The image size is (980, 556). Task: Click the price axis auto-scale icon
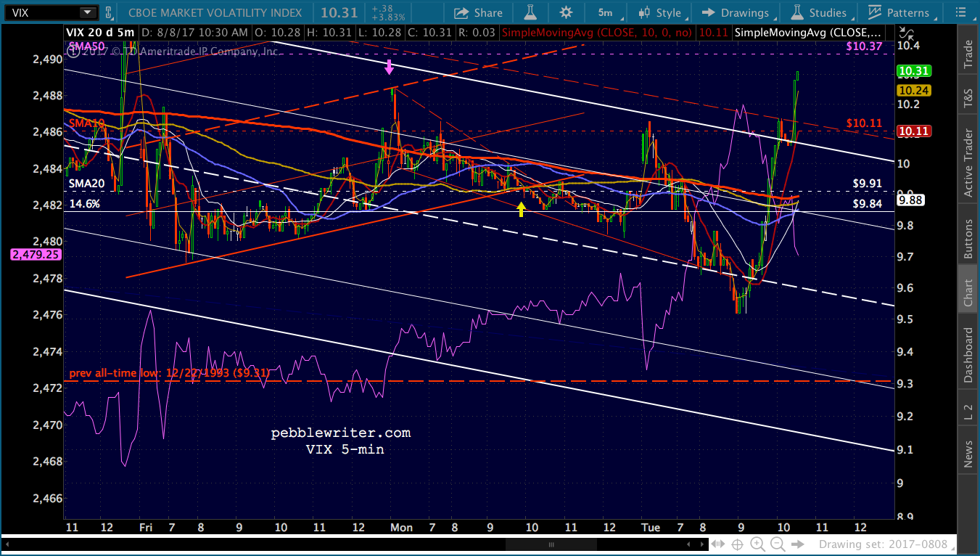point(905,33)
